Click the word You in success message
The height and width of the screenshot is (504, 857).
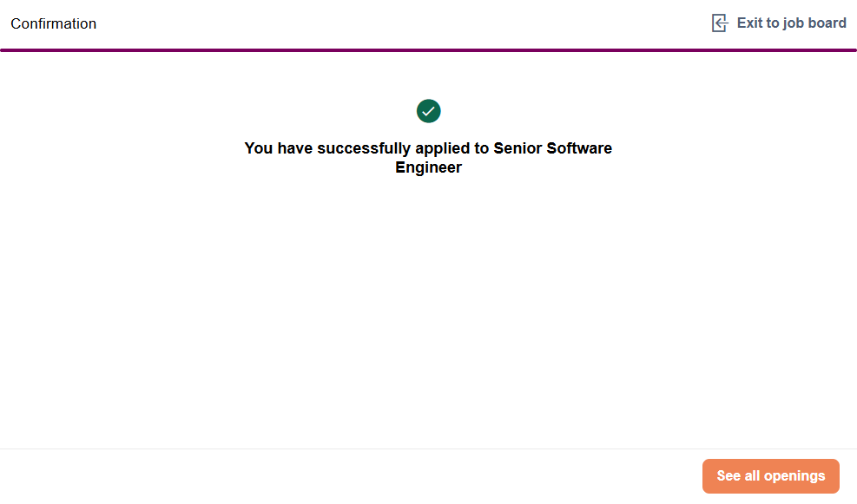259,148
